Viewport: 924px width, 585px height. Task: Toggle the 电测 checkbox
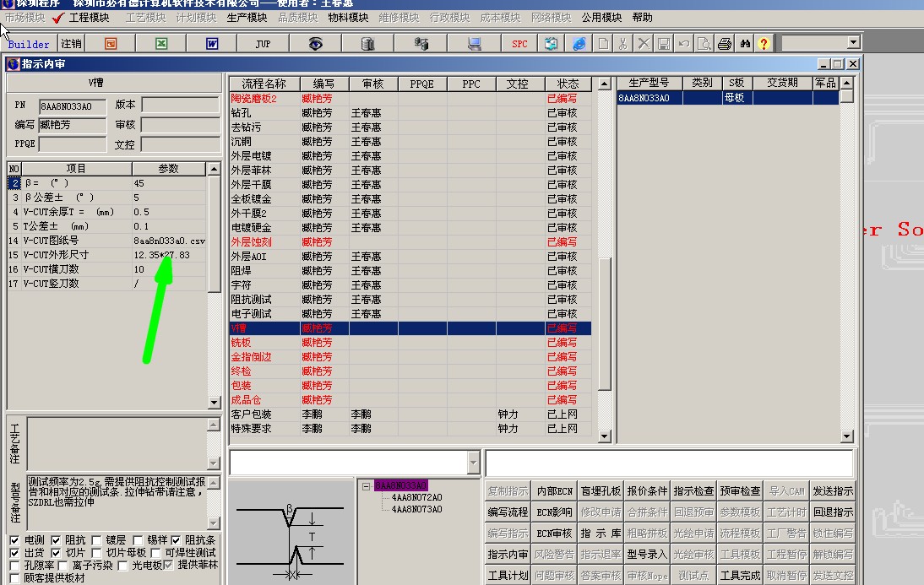coord(14,540)
